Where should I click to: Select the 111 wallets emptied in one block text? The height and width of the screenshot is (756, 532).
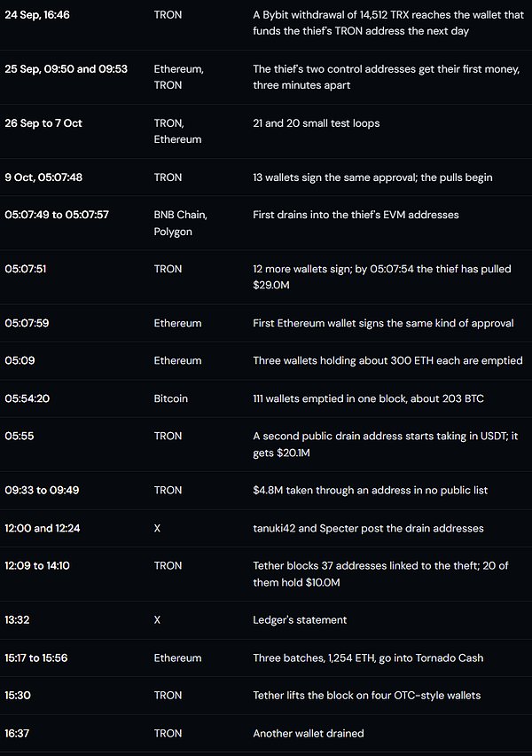(368, 398)
